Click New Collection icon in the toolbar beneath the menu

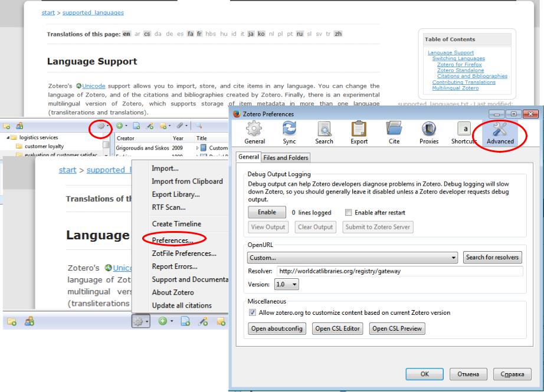click(x=12, y=322)
